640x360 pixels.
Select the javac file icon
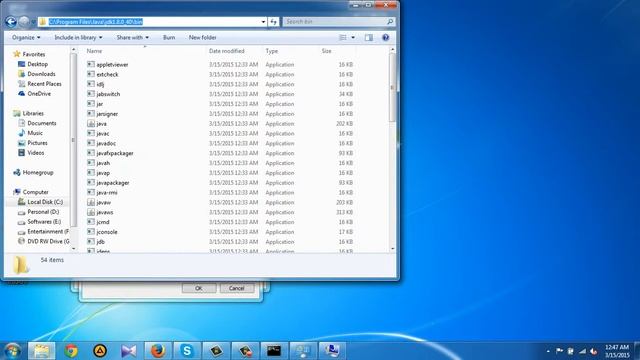91,133
